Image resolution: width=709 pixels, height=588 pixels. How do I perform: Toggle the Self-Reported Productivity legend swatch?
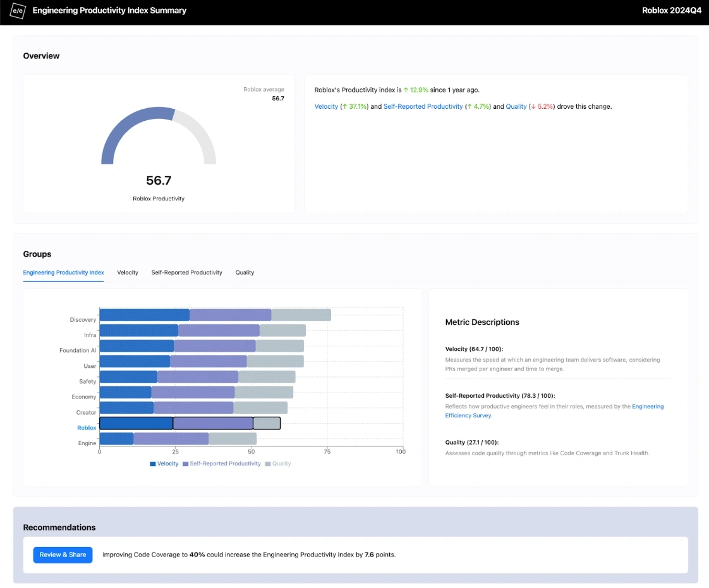pos(185,463)
